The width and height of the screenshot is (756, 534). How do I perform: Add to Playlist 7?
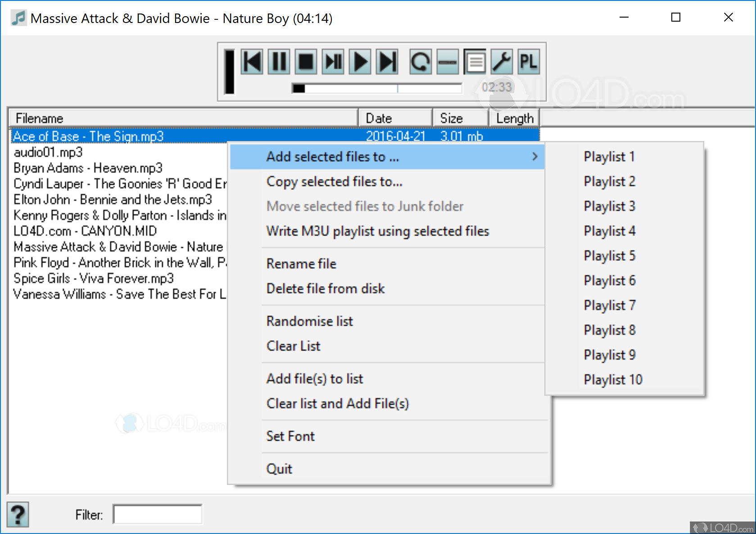click(x=624, y=305)
